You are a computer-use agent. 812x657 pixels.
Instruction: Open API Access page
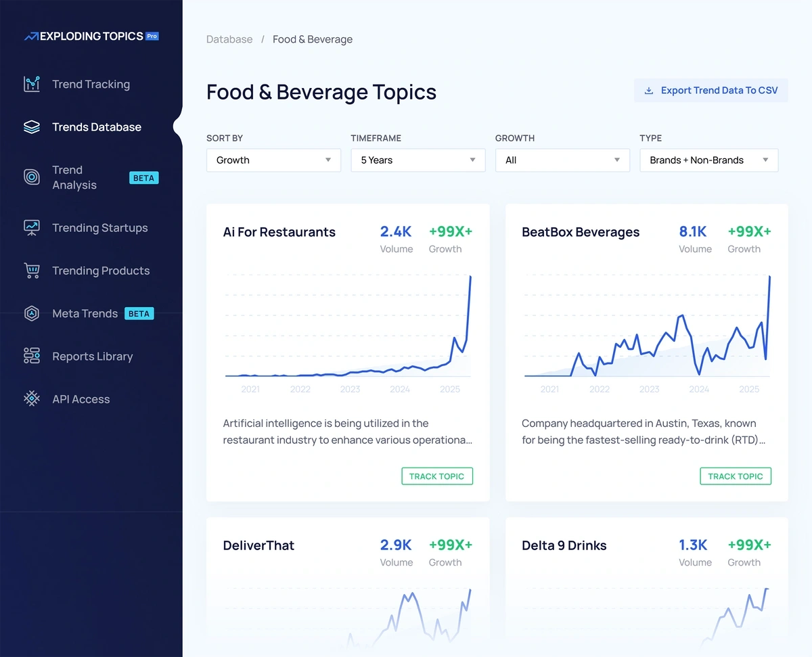(x=81, y=399)
